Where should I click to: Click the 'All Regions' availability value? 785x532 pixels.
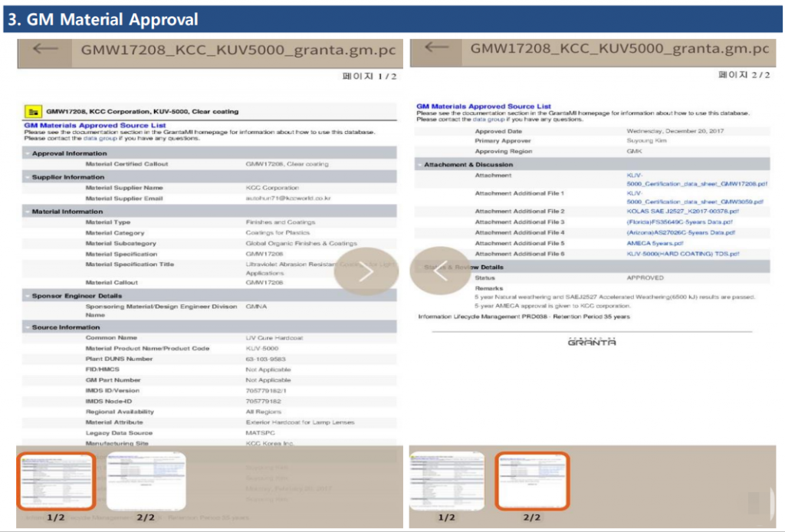[x=264, y=412]
